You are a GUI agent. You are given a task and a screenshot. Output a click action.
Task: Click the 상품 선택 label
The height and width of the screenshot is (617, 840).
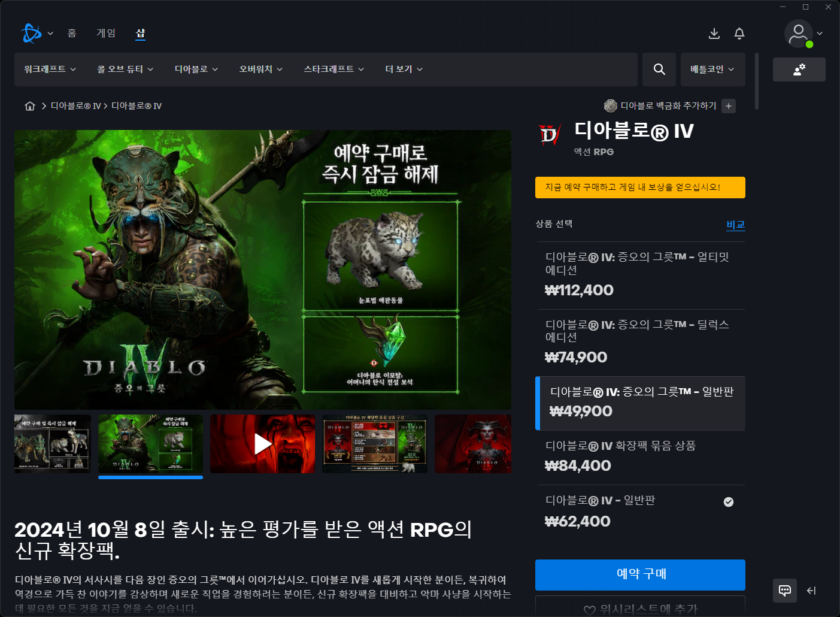click(554, 224)
